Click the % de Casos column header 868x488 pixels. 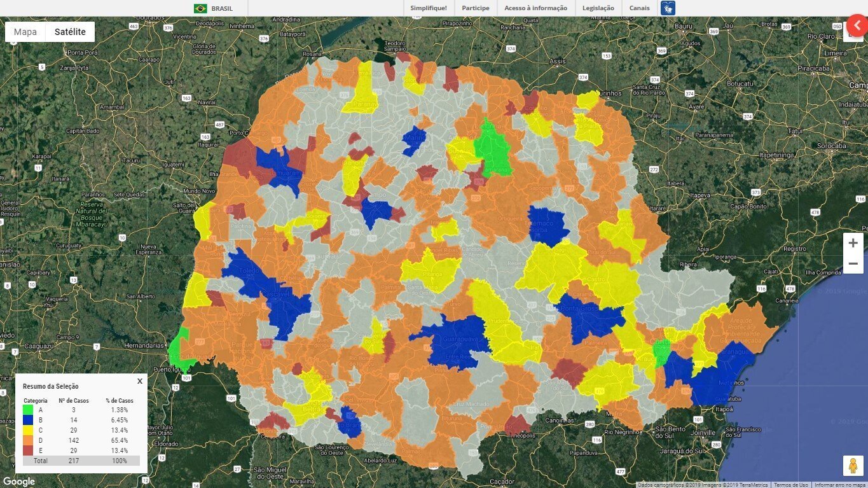point(120,401)
